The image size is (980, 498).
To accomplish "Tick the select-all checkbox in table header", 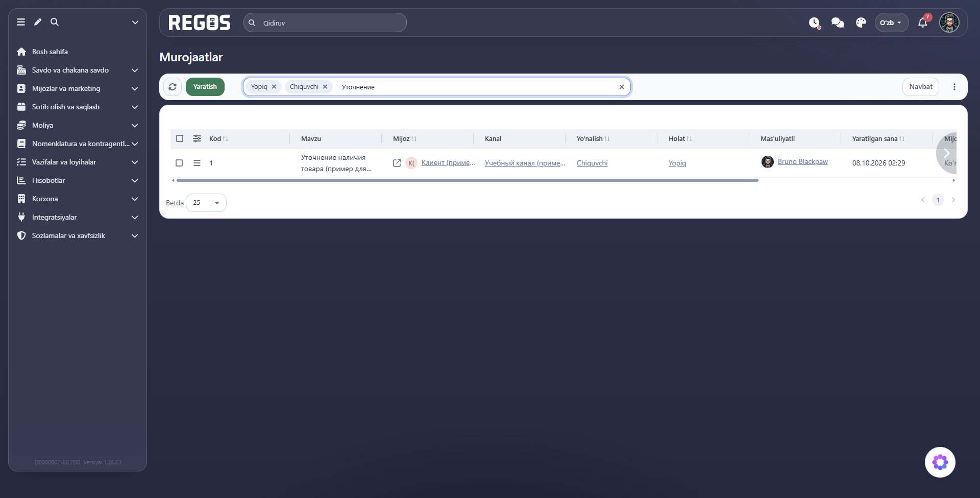I will click(180, 138).
